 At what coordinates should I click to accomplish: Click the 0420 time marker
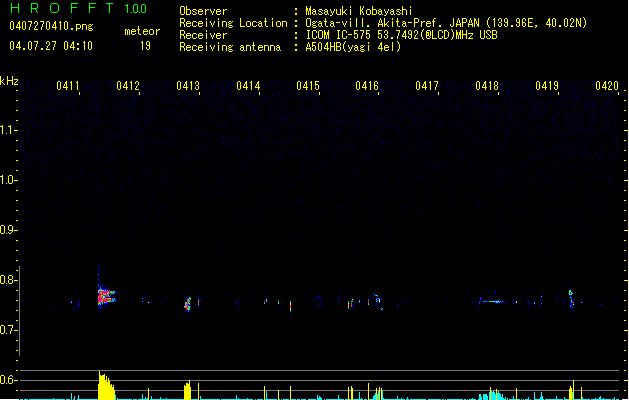607,86
